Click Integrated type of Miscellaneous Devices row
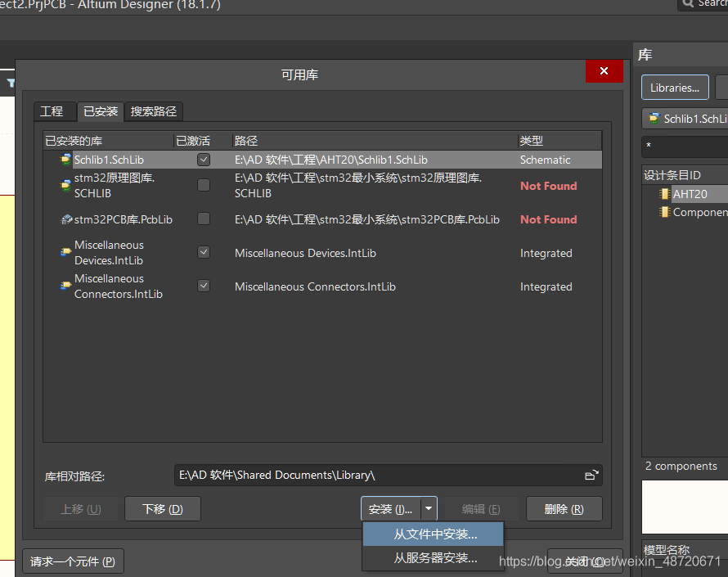 coord(546,253)
